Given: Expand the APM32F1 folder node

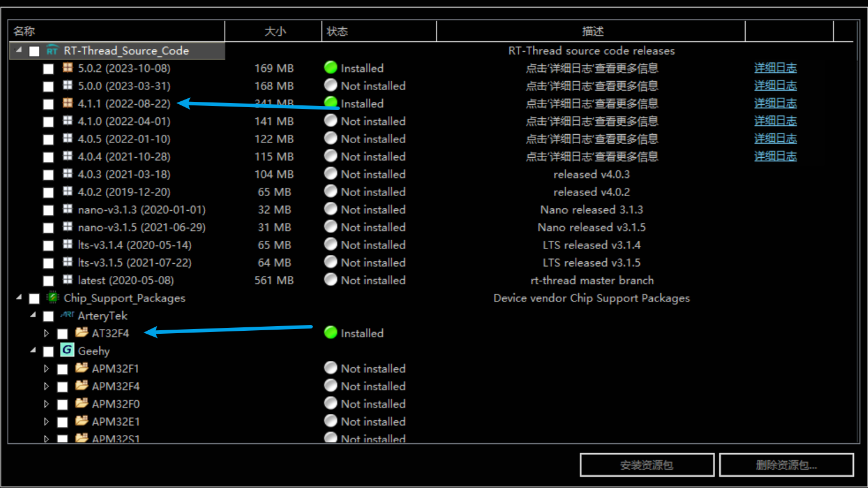Looking at the screenshot, I should pos(46,369).
